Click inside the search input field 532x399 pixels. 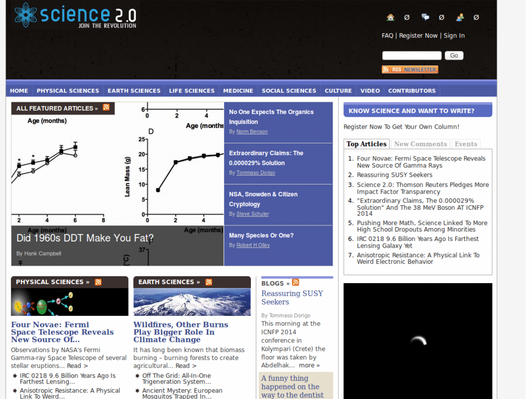[411, 55]
